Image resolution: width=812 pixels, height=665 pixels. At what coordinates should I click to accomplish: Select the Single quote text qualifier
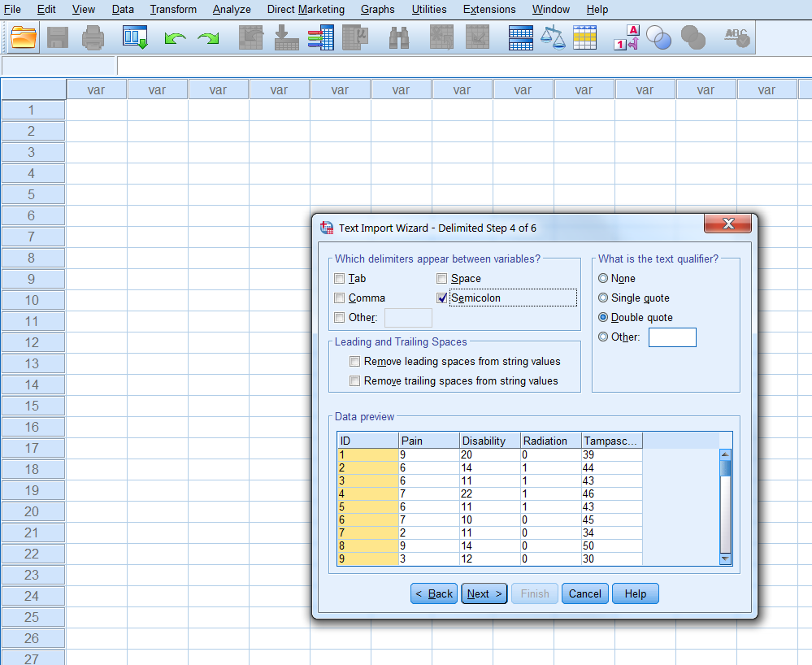point(603,298)
